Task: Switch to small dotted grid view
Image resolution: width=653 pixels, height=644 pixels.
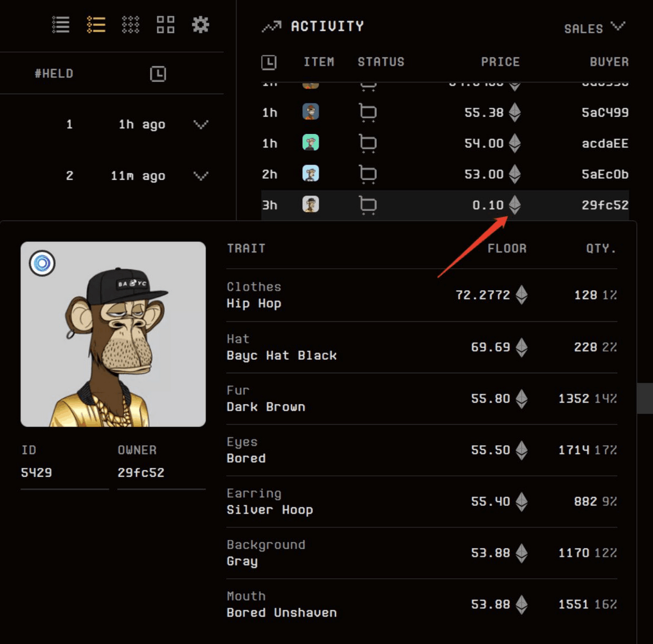Action: click(130, 25)
